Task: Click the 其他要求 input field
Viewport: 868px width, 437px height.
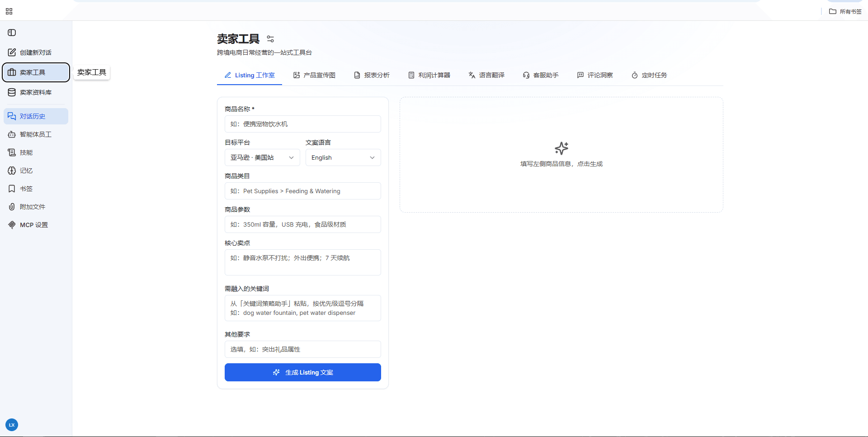Action: [303, 349]
